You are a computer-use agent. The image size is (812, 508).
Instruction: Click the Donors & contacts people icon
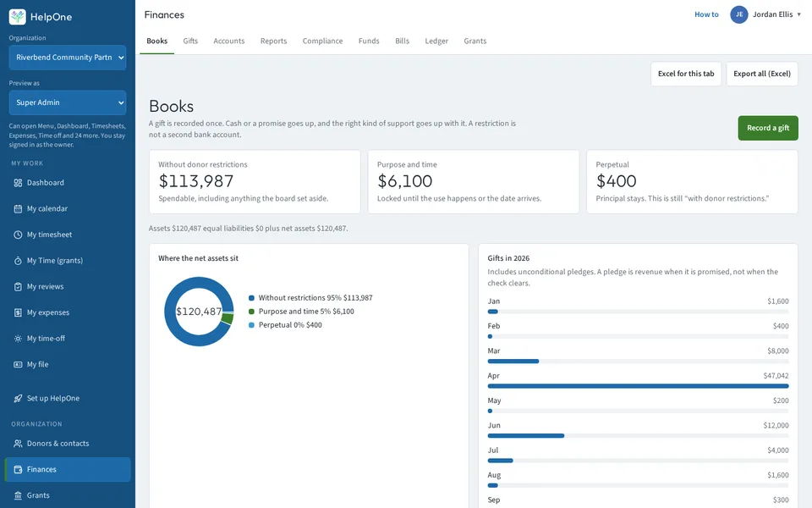[x=18, y=444]
